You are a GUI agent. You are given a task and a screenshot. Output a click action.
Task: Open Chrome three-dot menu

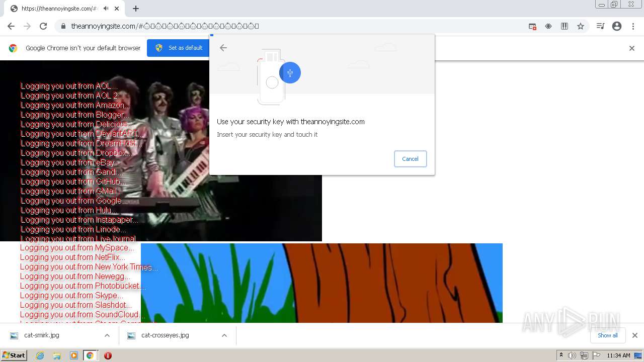633,26
